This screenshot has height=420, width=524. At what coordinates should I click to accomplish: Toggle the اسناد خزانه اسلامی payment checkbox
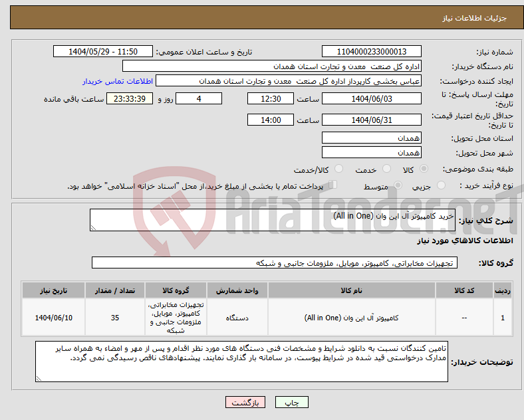pyautogui.click(x=333, y=185)
